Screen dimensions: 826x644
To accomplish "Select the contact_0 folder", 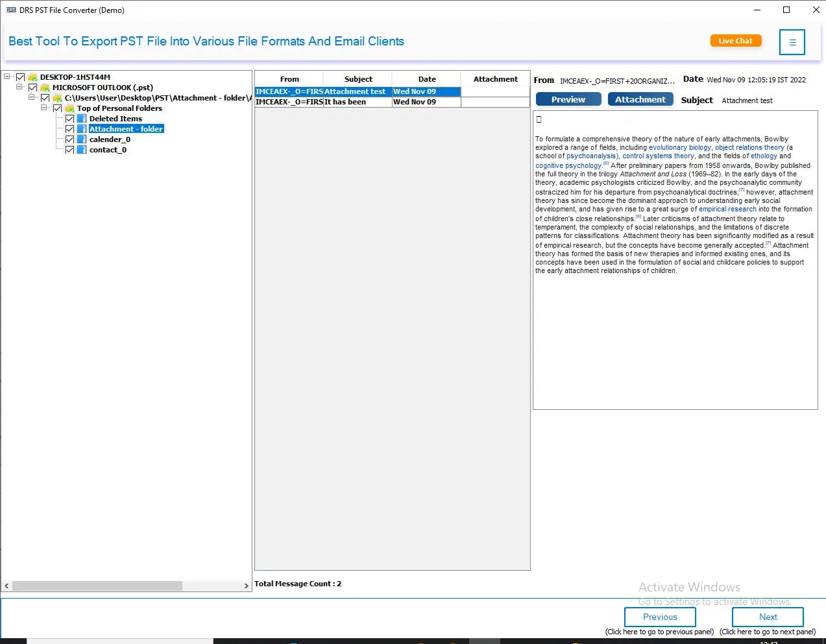I will 108,150.
